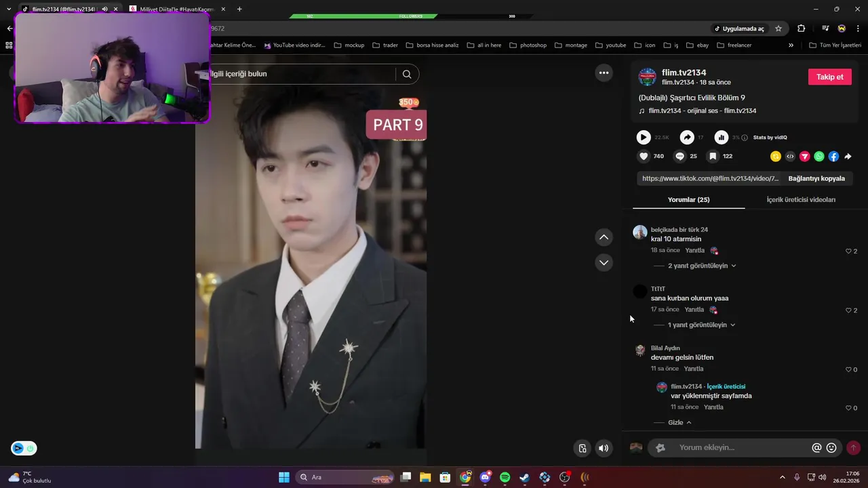The width and height of the screenshot is (868, 488).
Task: Like the 'sana kurban olurum yaaa' comment
Action: coord(848,310)
